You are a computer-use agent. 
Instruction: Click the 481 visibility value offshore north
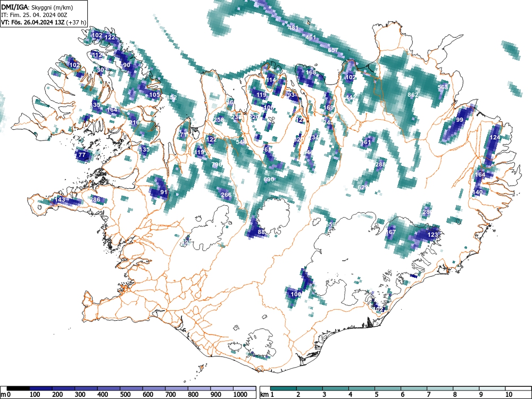[293, 28]
